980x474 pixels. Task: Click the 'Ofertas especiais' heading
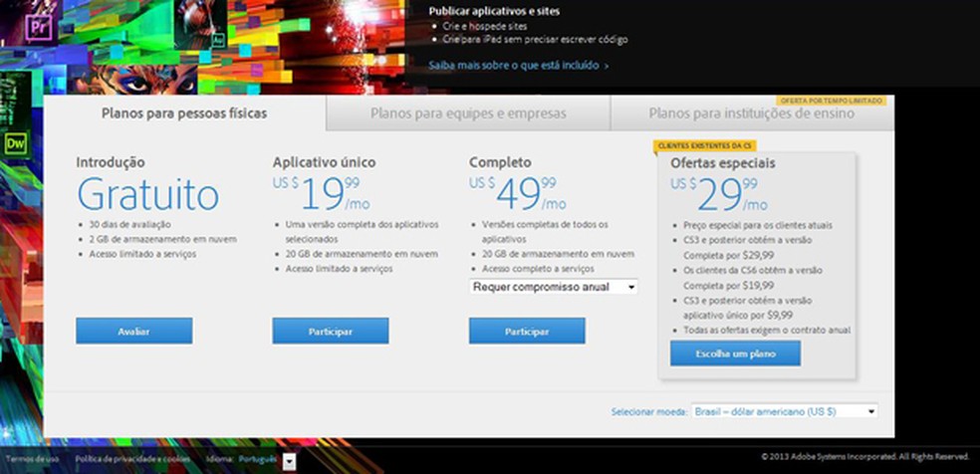[723, 163]
